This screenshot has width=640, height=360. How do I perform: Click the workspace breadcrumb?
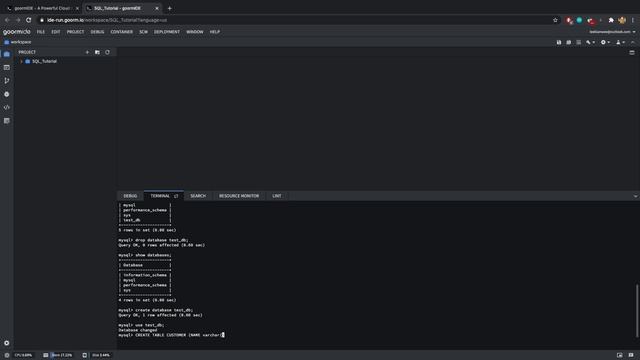point(18,42)
